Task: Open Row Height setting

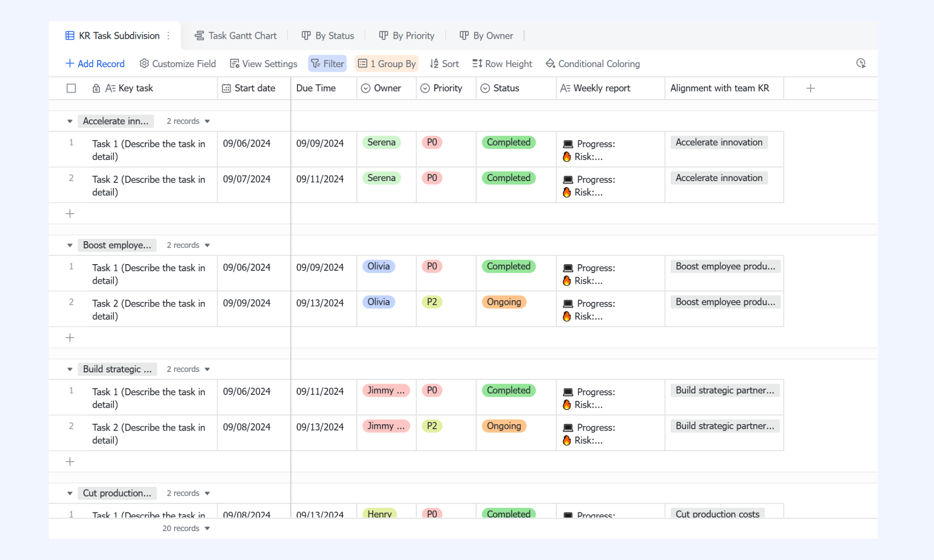Action: 502,63
